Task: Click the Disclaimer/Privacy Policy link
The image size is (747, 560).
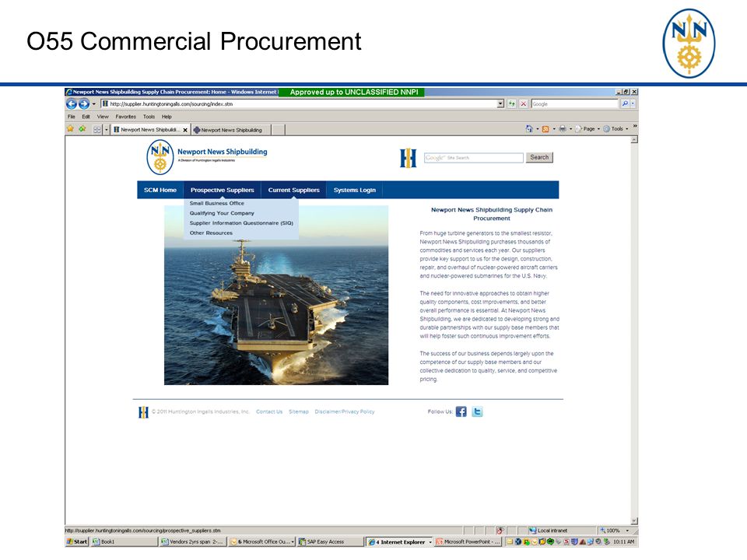Action: click(x=345, y=412)
